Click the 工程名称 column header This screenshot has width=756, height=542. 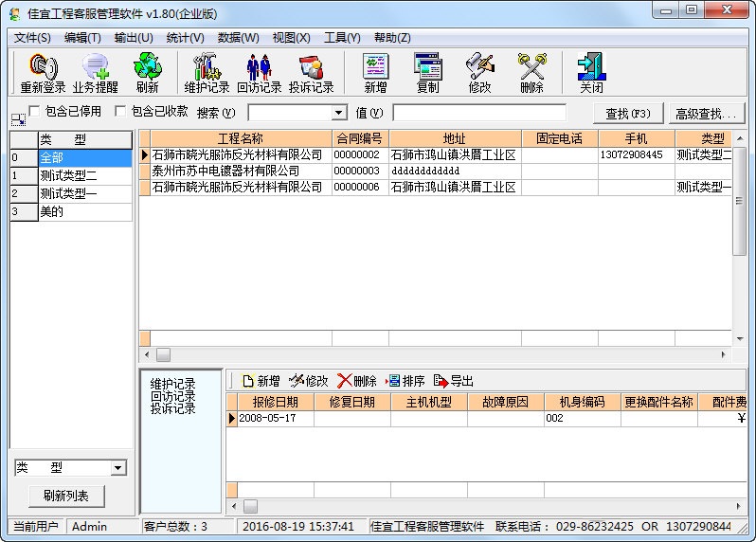(x=241, y=138)
